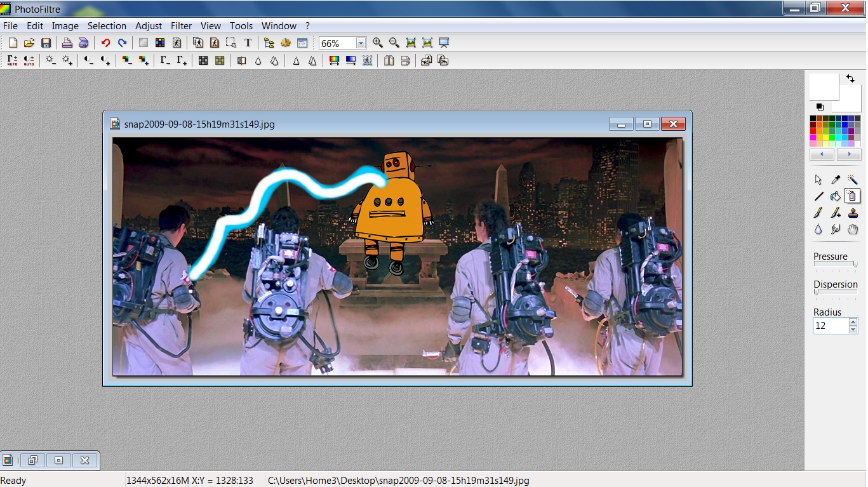Image resolution: width=868 pixels, height=487 pixels.
Task: Open the Image size tool icon
Action: 198,43
